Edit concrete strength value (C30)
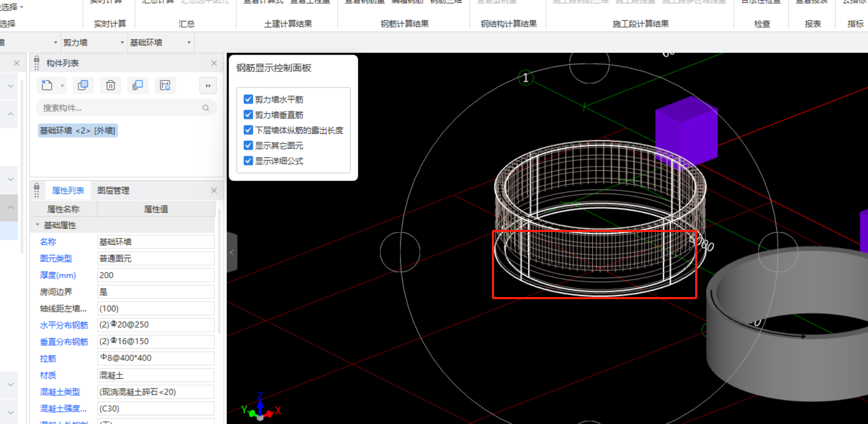Screen dimensions: 868x424 156,409
